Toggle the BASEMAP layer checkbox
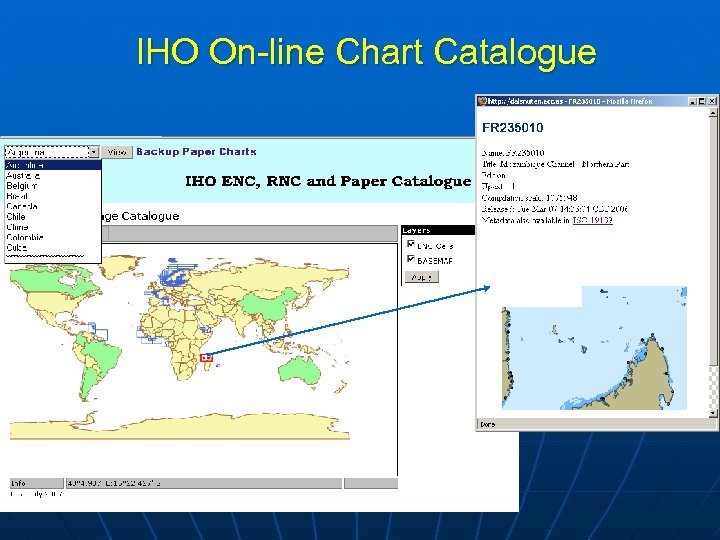Viewport: 720px width, 540px height. point(411,259)
